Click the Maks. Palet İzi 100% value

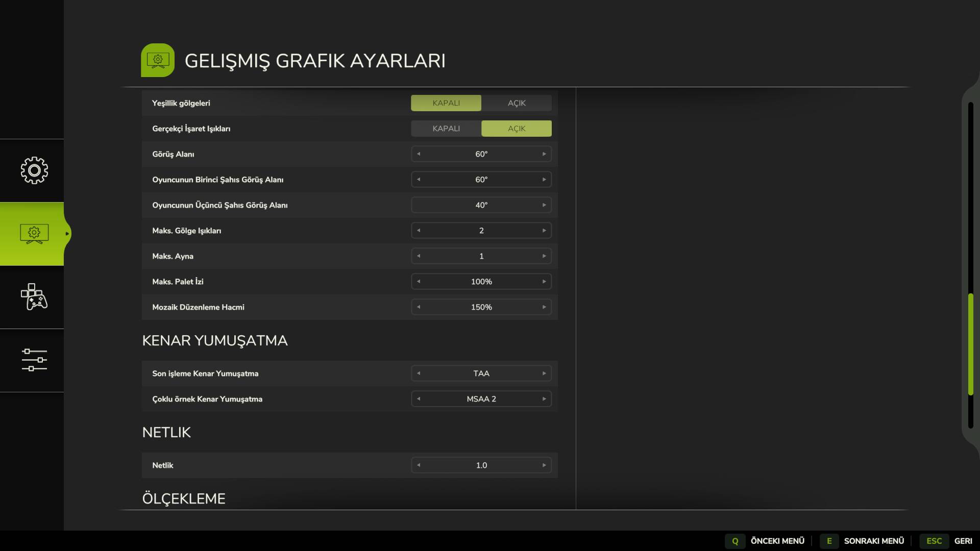pyautogui.click(x=481, y=282)
